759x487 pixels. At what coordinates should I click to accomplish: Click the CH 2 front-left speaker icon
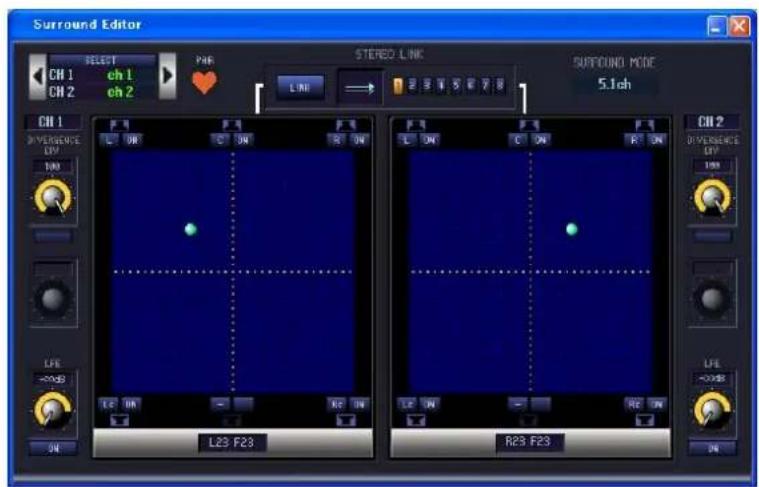(x=416, y=125)
